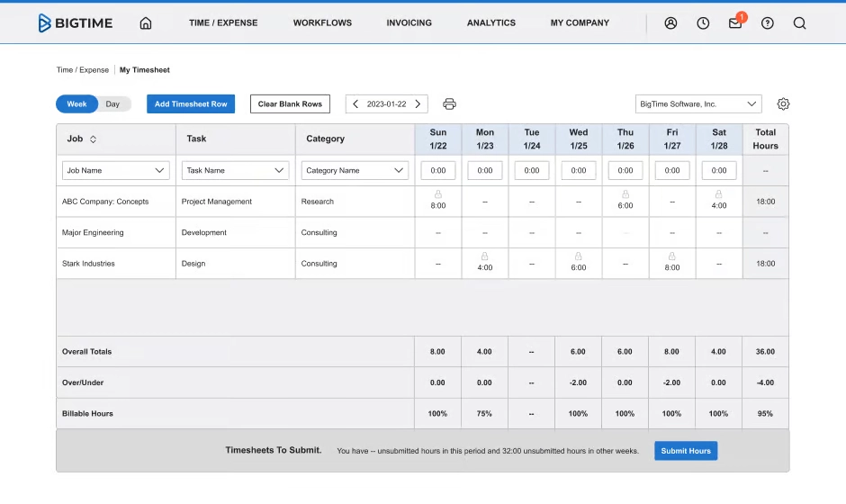Click the help question mark icon
This screenshot has height=504, width=846.
768,23
